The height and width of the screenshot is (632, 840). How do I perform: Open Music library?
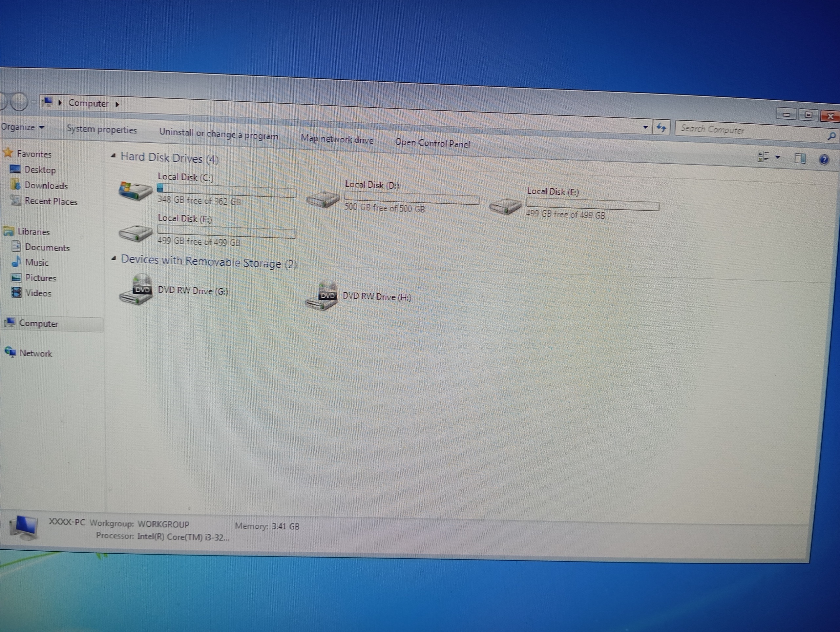(37, 263)
